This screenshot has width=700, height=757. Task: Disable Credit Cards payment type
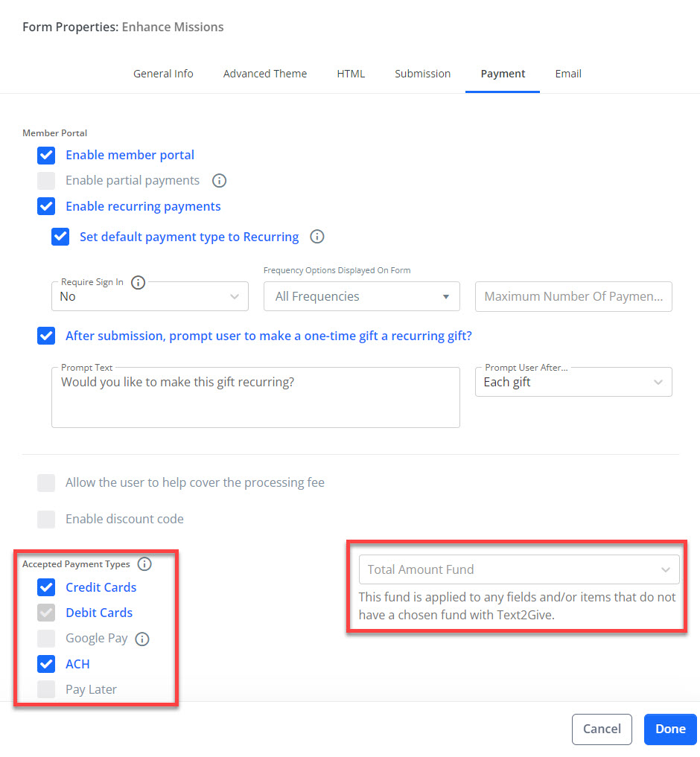coord(46,587)
